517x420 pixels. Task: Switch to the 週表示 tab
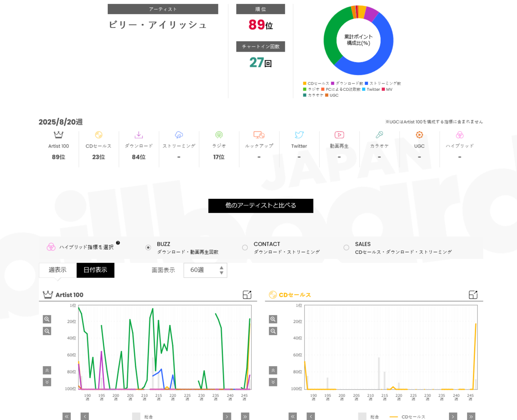pos(58,270)
